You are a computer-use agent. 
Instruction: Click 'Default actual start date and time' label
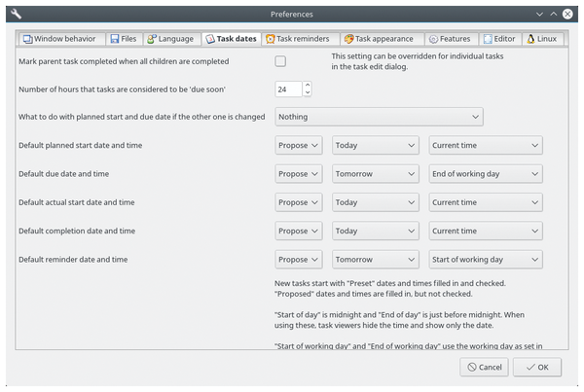click(x=77, y=202)
